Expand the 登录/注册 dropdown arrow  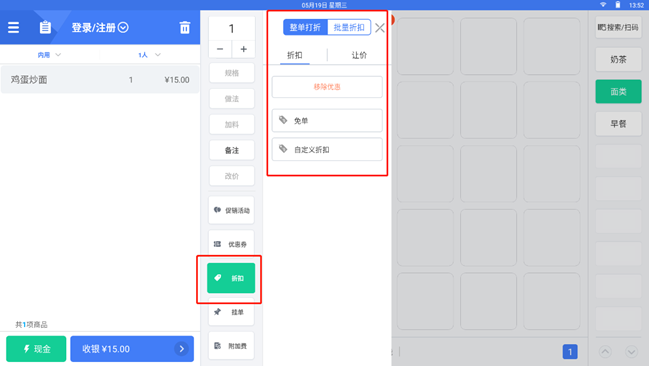123,27
